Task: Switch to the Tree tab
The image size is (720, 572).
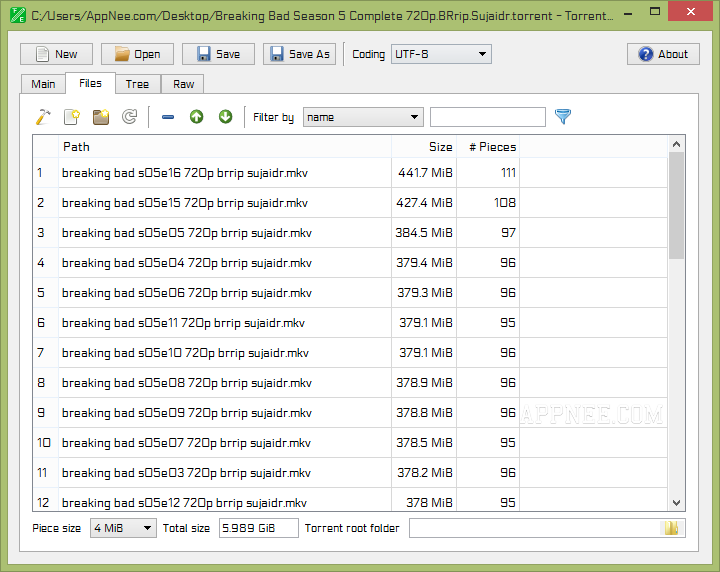Action: click(x=137, y=84)
